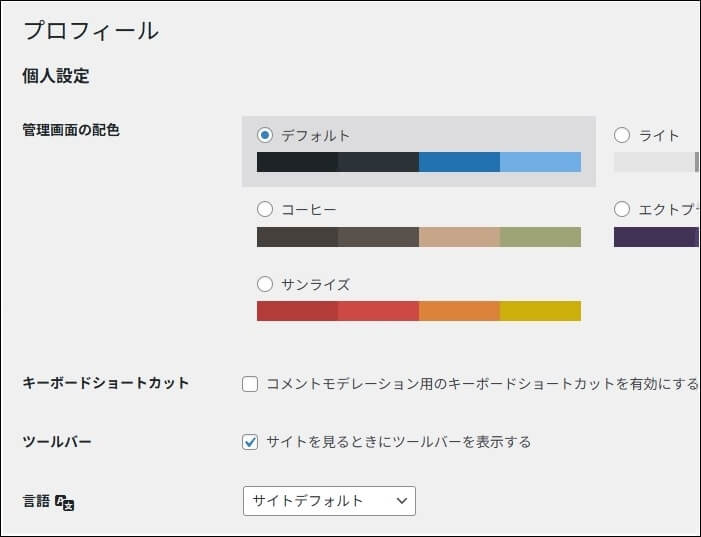The image size is (701, 537).
Task: Click the サンライズ color scheme label
Action: (x=315, y=284)
